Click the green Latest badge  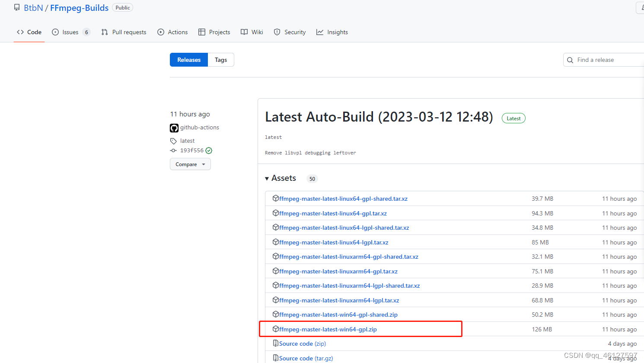tap(513, 119)
